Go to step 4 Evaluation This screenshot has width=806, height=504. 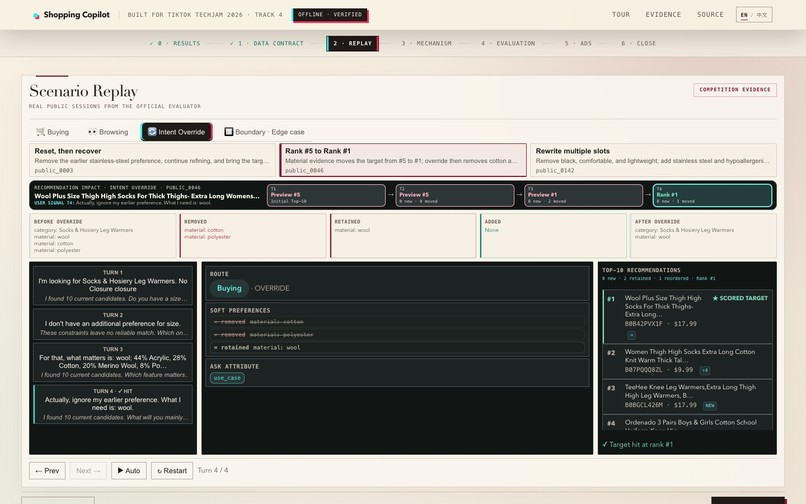[508, 44]
